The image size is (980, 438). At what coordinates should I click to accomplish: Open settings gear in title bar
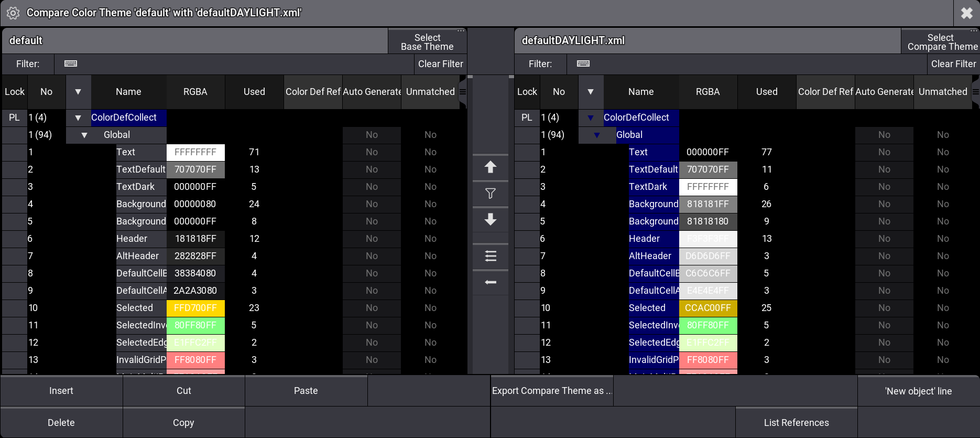[13, 13]
